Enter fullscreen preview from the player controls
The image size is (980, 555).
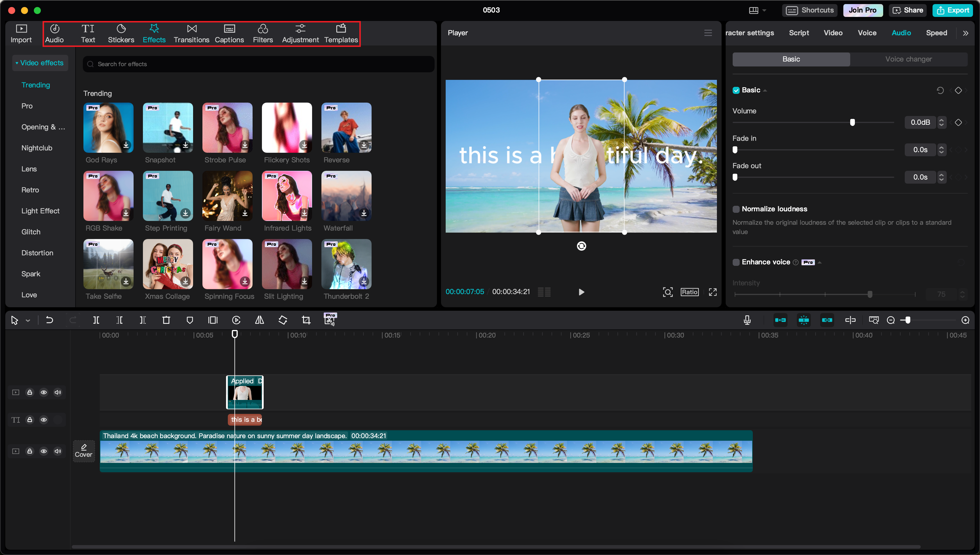click(x=712, y=292)
